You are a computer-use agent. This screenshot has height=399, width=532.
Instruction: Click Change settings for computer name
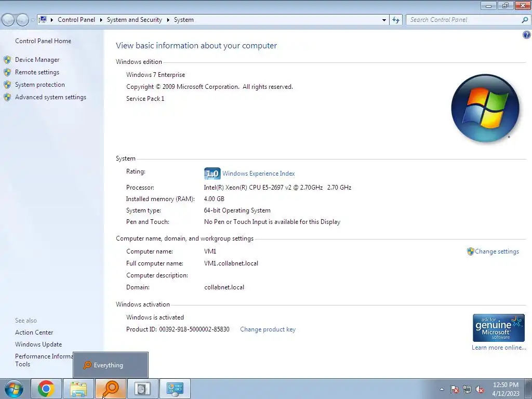click(497, 251)
